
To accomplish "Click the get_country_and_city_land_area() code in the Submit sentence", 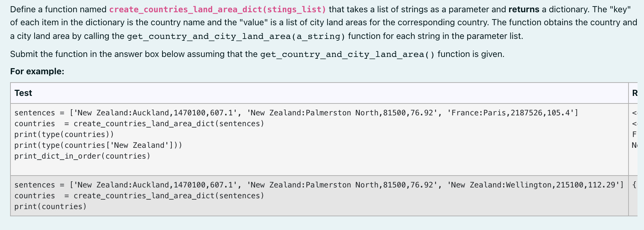I will click(348, 54).
